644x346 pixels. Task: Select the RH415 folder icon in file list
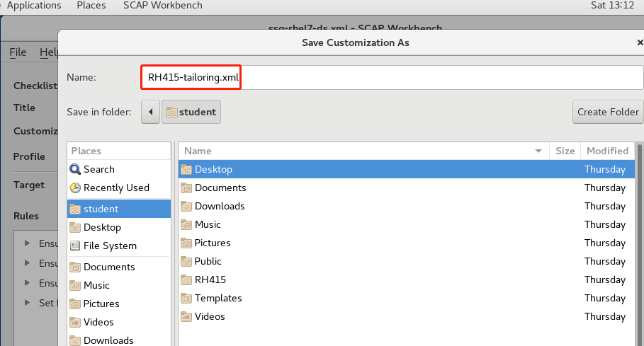[186, 279]
